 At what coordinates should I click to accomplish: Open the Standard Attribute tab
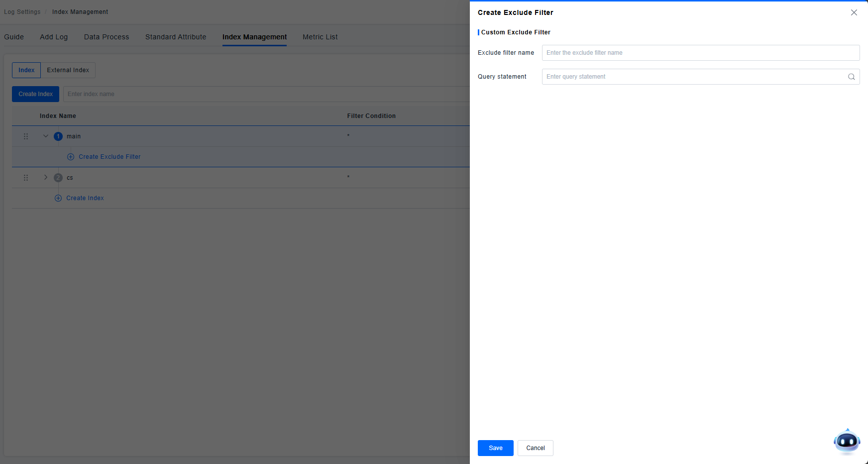pos(176,37)
